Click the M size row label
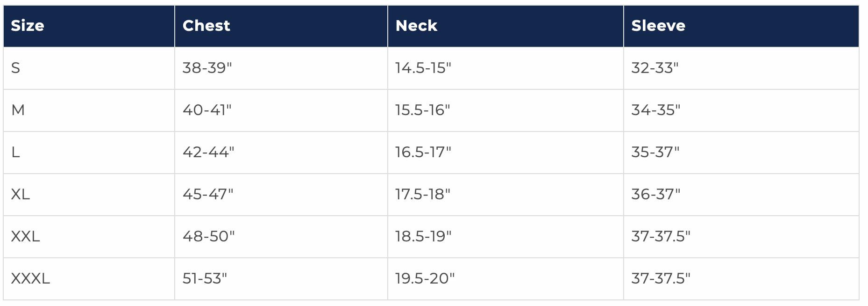The width and height of the screenshot is (868, 306). tap(18, 110)
